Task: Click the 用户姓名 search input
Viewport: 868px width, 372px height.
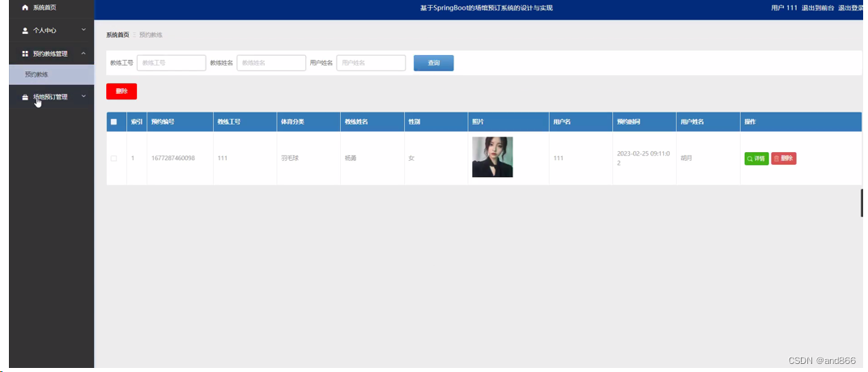Action: click(x=371, y=63)
